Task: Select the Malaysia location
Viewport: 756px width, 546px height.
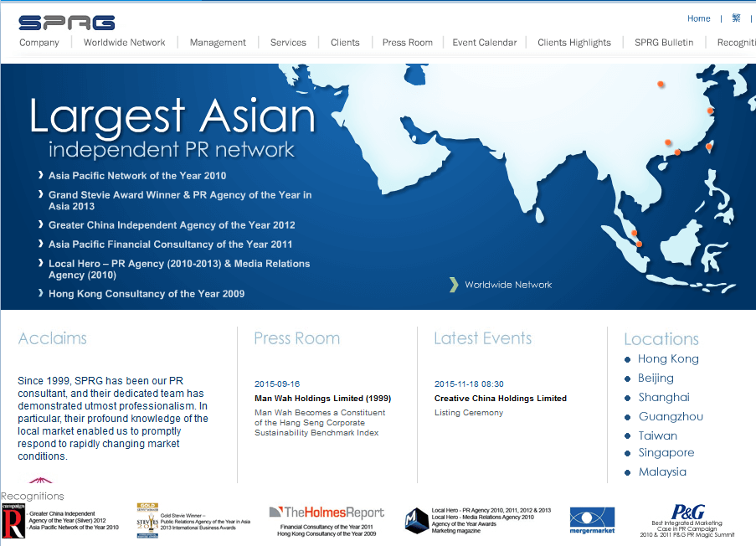Action: click(x=662, y=472)
